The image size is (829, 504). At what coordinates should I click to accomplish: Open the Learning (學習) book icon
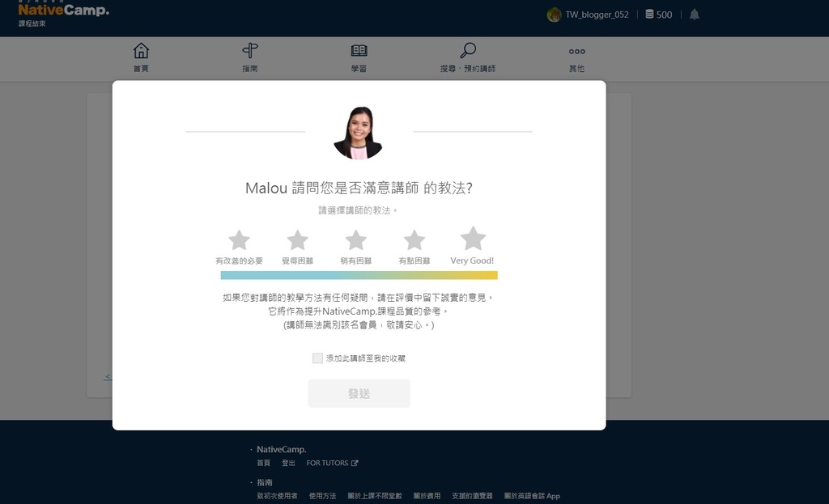359,51
